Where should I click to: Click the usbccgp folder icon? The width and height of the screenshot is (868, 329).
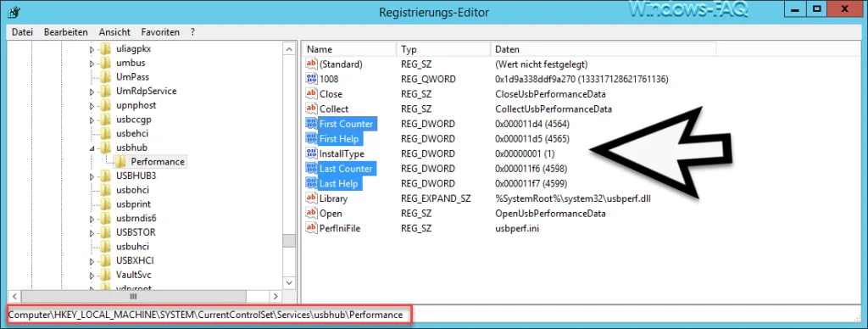(x=106, y=120)
